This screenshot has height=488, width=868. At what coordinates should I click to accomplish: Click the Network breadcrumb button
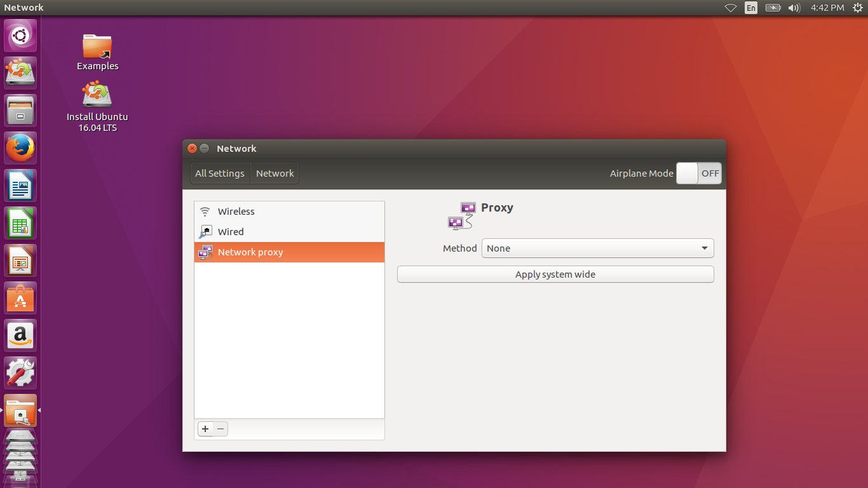pos(275,173)
